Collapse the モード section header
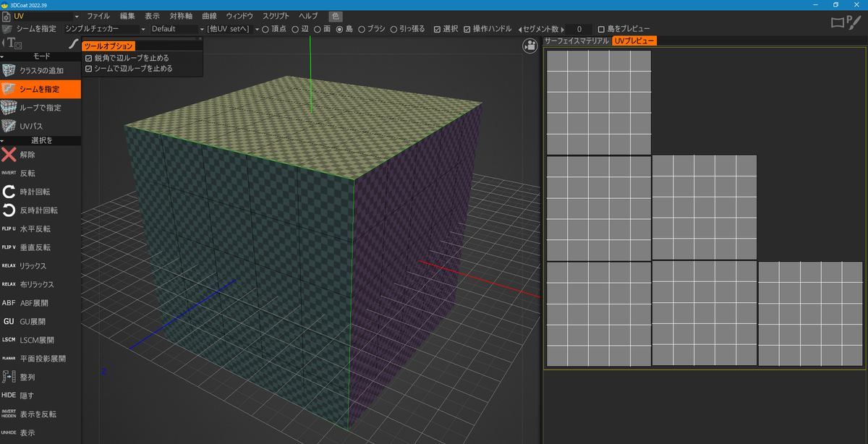The width and height of the screenshot is (868, 444). point(41,56)
